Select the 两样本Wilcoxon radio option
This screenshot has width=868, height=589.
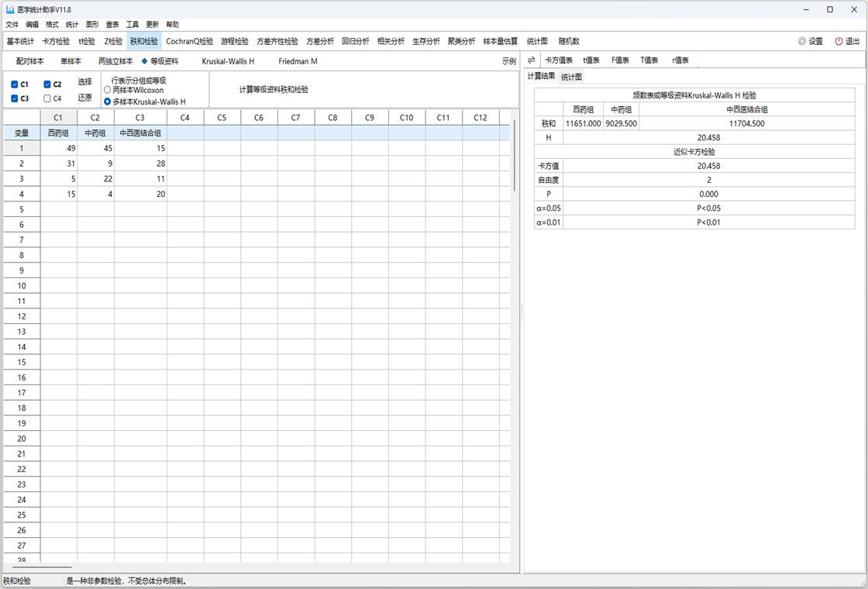pos(108,90)
